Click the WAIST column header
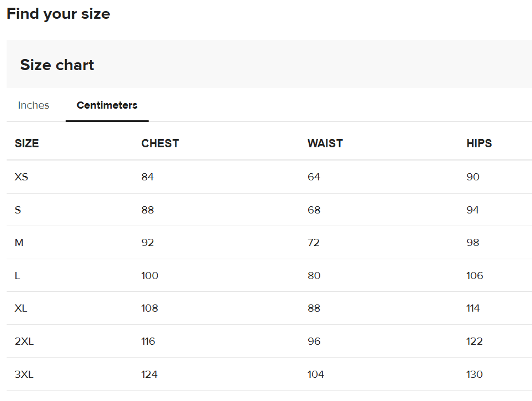The image size is (532, 401). (x=325, y=143)
